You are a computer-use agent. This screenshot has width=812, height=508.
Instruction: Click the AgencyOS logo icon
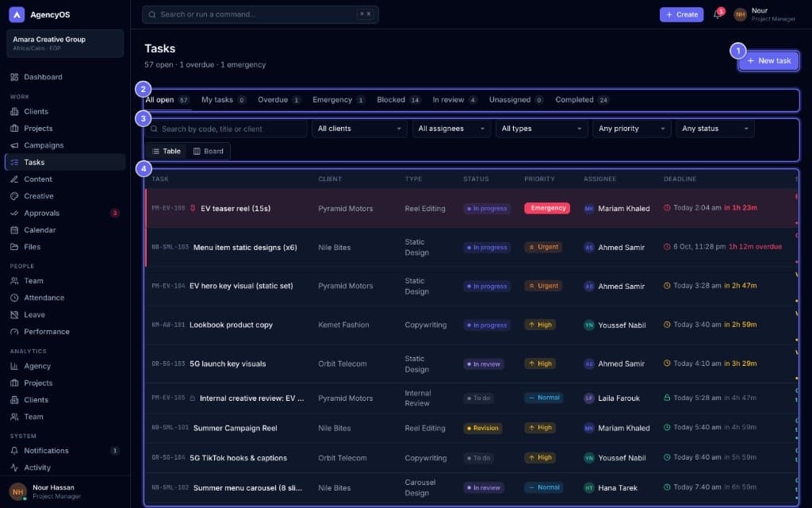coord(17,14)
